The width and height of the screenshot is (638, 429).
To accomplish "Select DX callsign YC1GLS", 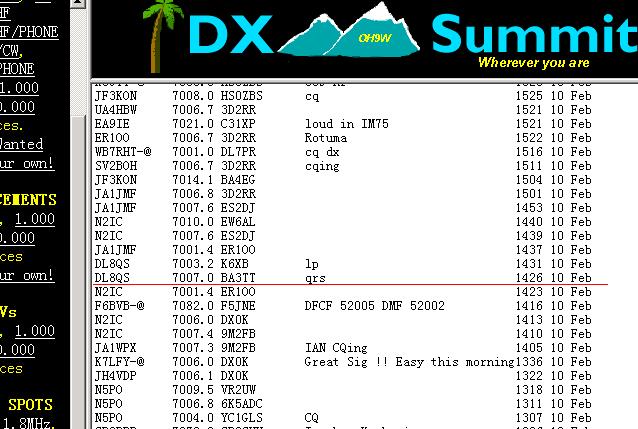I will click(x=242, y=418).
